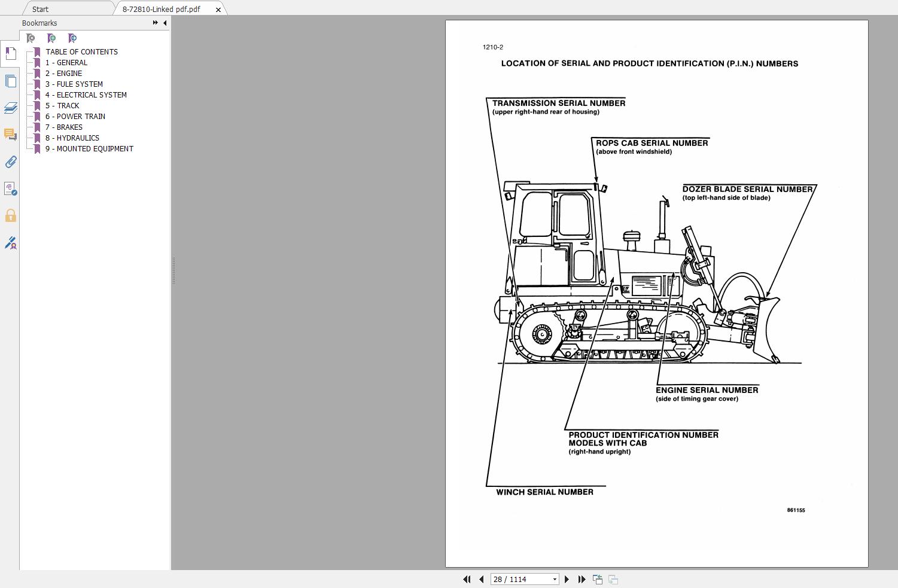Open the page number dropdown
898x588 pixels.
point(554,579)
